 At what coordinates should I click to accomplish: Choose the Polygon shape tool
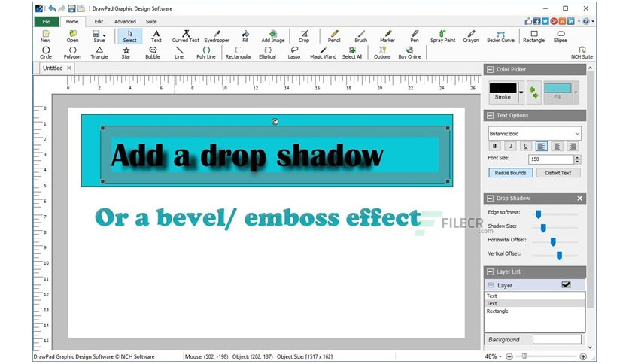point(72,53)
